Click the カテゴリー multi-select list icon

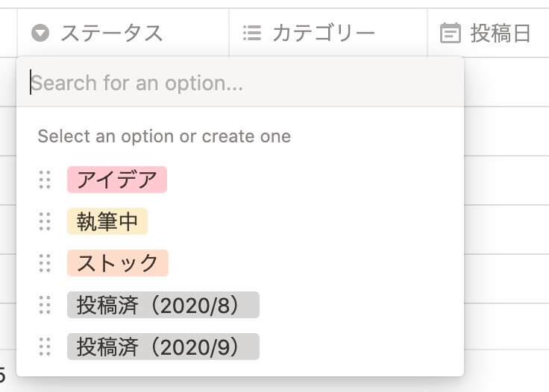coord(252,34)
